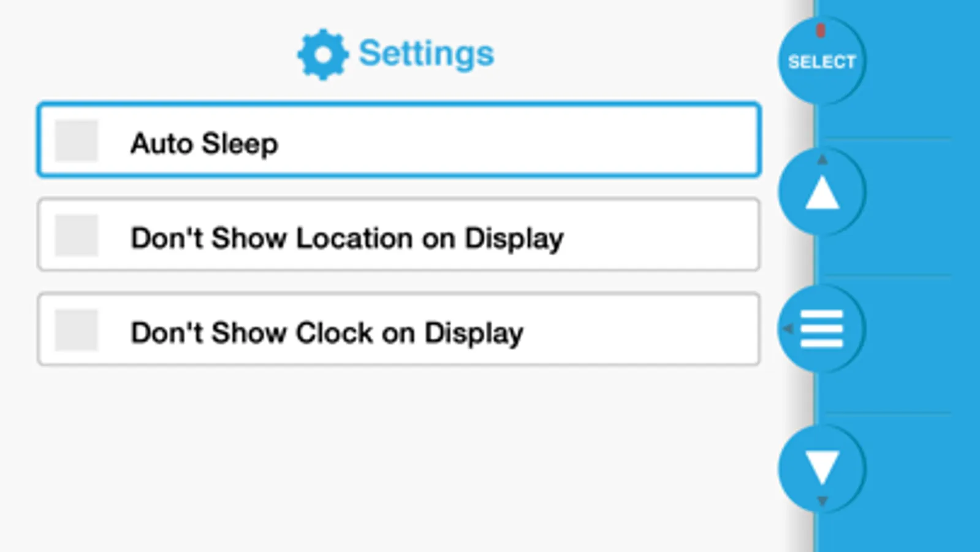Open the hamburger menu button
The height and width of the screenshot is (552, 980).
(x=821, y=329)
